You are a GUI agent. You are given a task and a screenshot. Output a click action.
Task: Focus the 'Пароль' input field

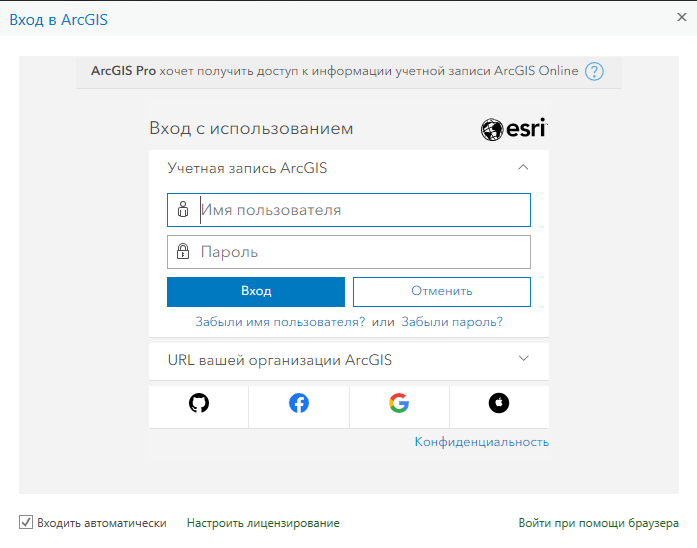[x=349, y=252]
